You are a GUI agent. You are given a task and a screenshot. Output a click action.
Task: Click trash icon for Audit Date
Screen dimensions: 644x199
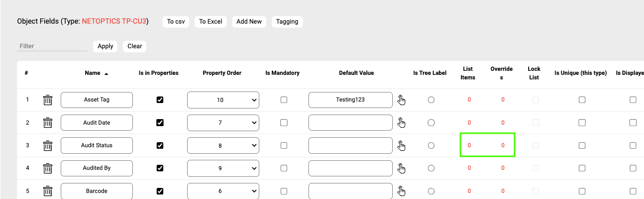point(48,123)
